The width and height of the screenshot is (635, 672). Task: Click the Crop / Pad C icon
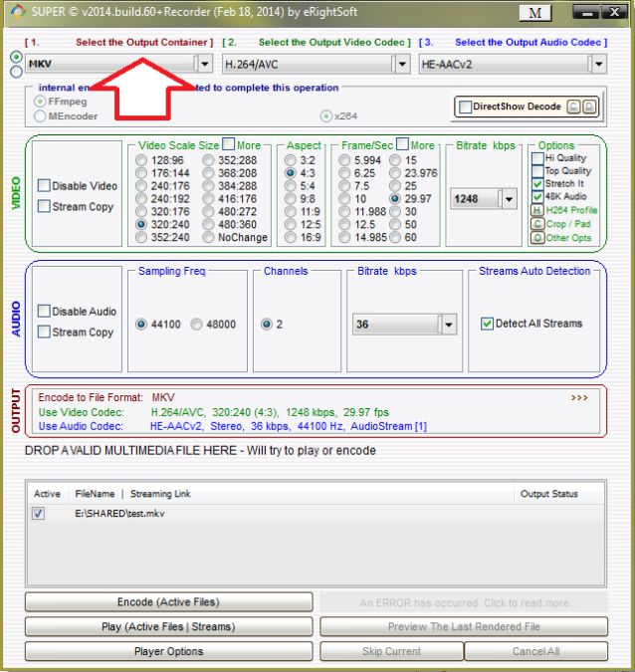pyautogui.click(x=537, y=224)
